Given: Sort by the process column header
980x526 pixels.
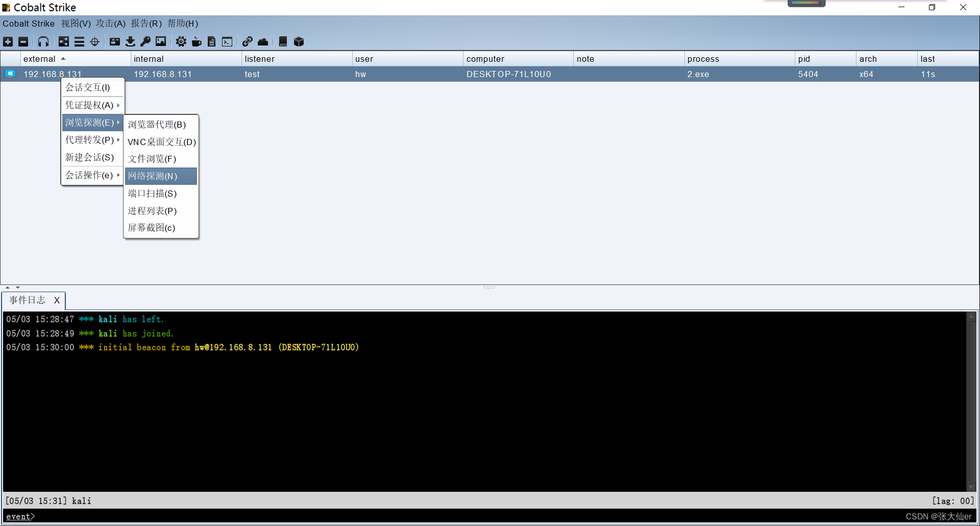Looking at the screenshot, I should coord(740,59).
